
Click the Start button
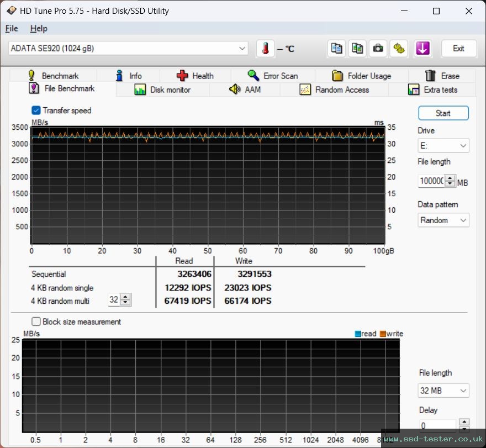click(443, 113)
